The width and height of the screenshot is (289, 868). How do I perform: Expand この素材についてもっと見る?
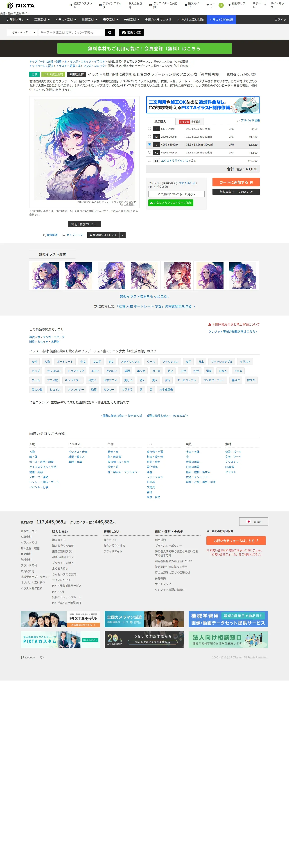176,194
